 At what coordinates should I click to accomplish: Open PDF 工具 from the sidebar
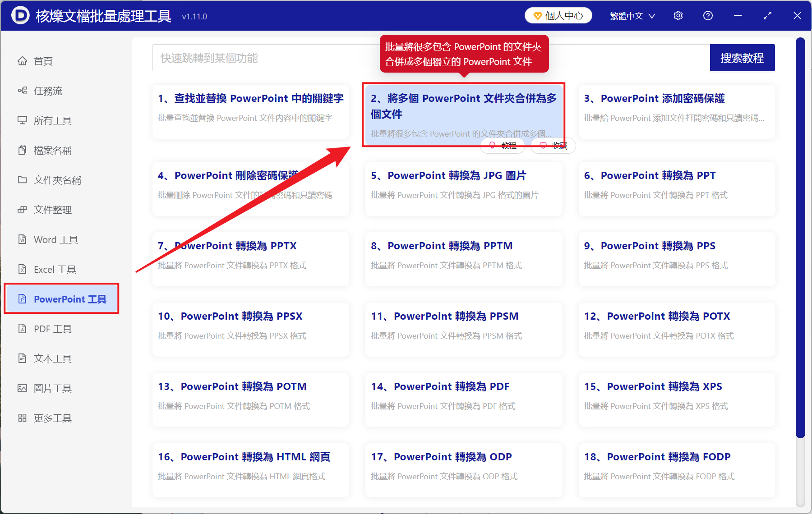(x=52, y=329)
